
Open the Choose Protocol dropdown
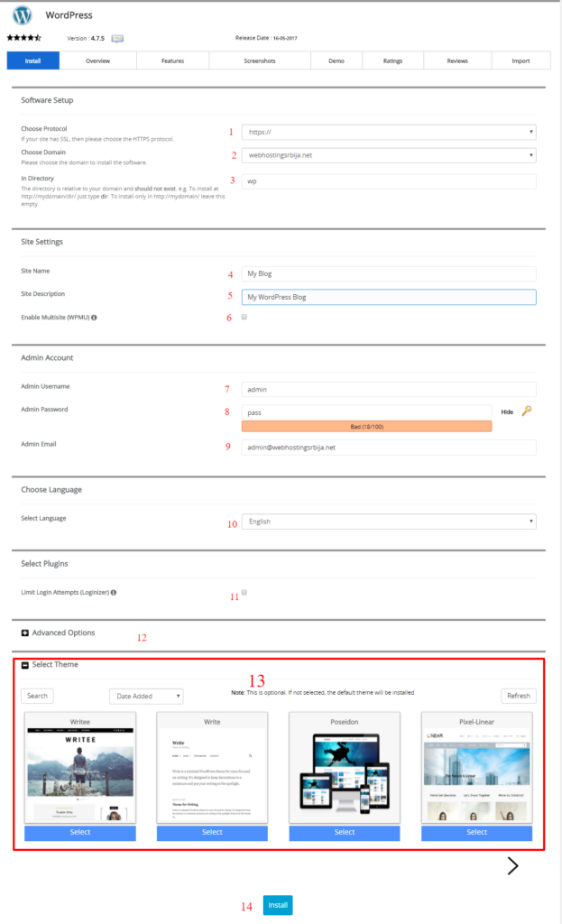pos(389,132)
